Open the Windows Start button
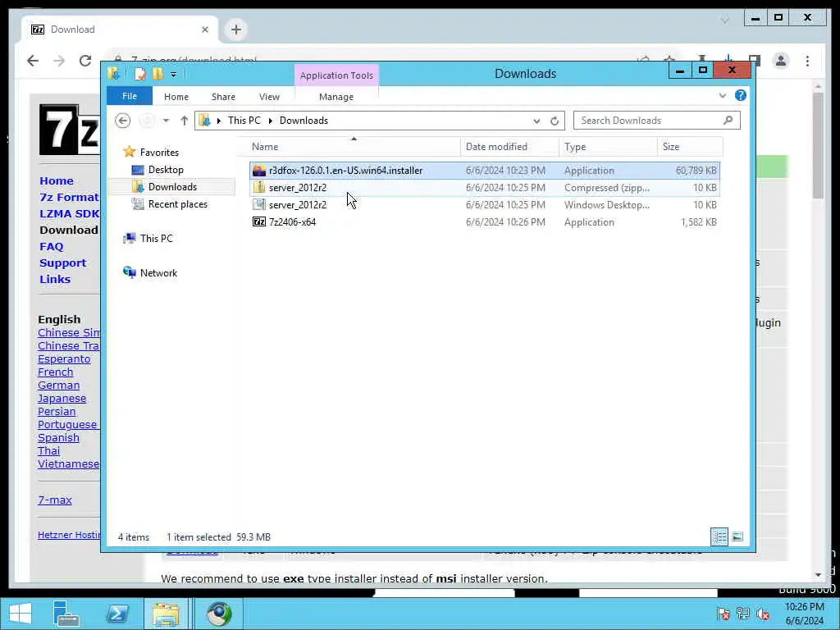The image size is (840, 630). point(20,614)
